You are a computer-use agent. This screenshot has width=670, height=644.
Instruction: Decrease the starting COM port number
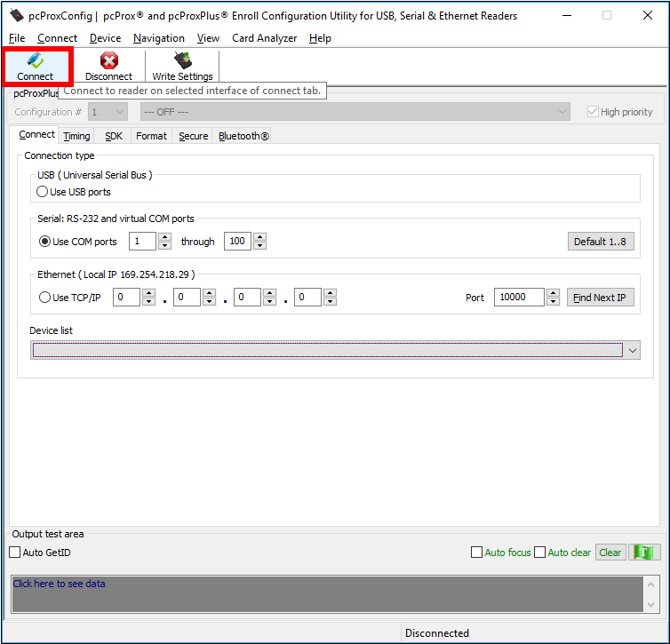[164, 245]
